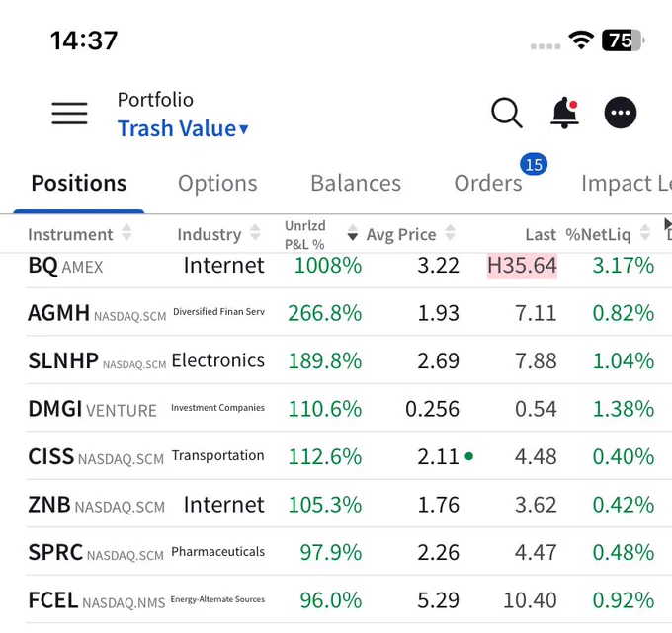
Task: Click the highlighted H35.64 last price
Action: (x=522, y=266)
